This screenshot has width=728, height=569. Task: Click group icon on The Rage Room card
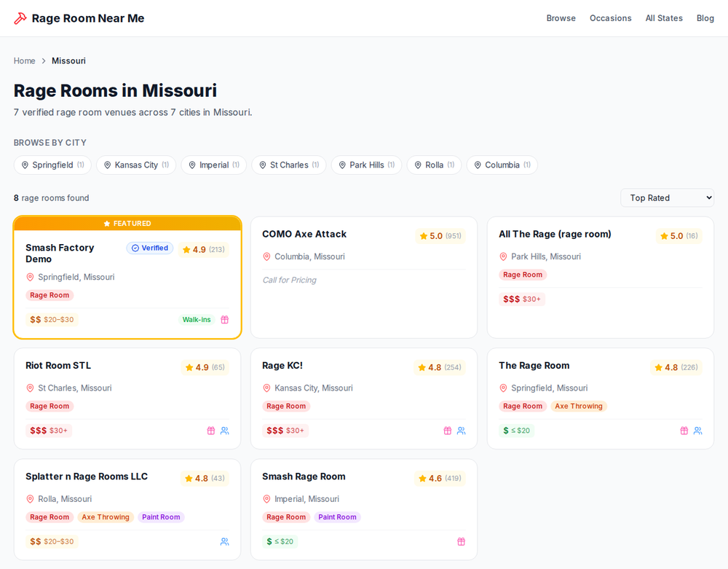click(x=698, y=431)
